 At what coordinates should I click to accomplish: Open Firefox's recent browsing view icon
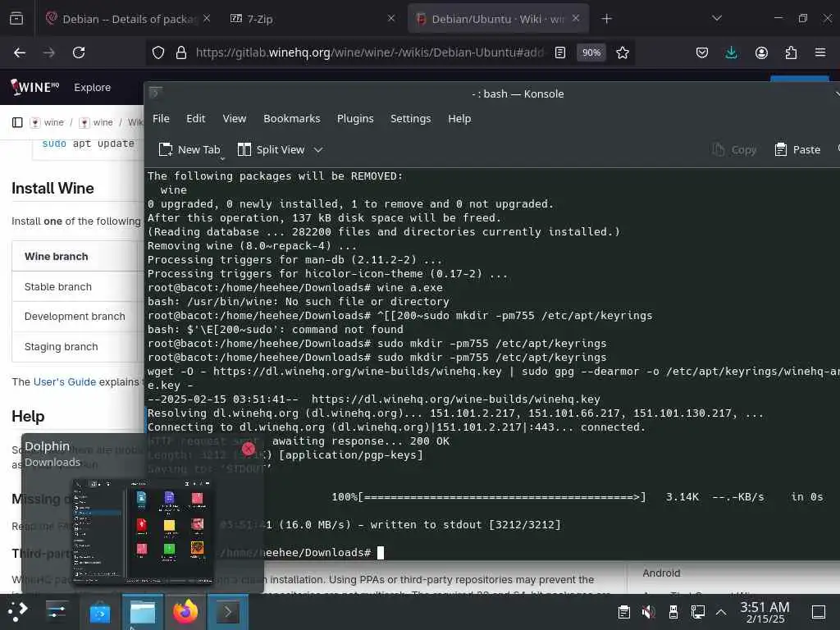[16, 19]
